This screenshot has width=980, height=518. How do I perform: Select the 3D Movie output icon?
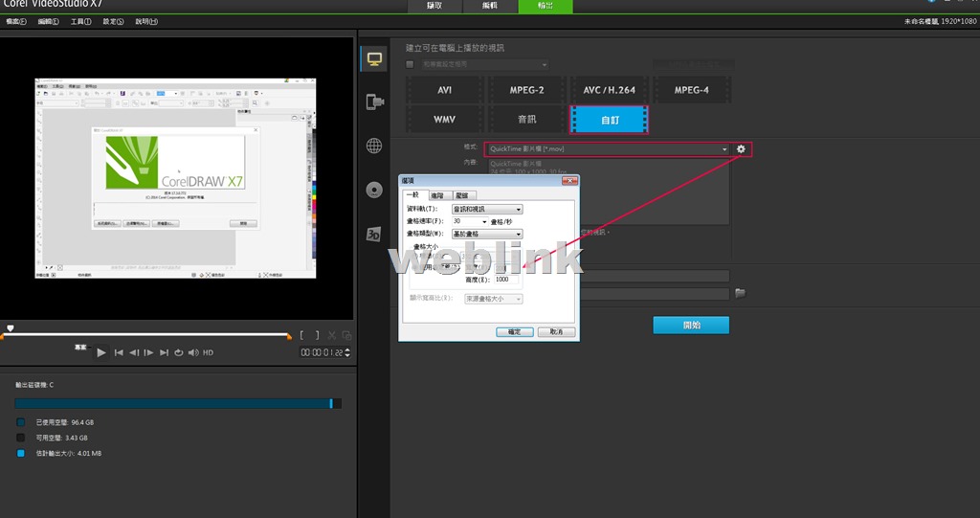point(374,234)
